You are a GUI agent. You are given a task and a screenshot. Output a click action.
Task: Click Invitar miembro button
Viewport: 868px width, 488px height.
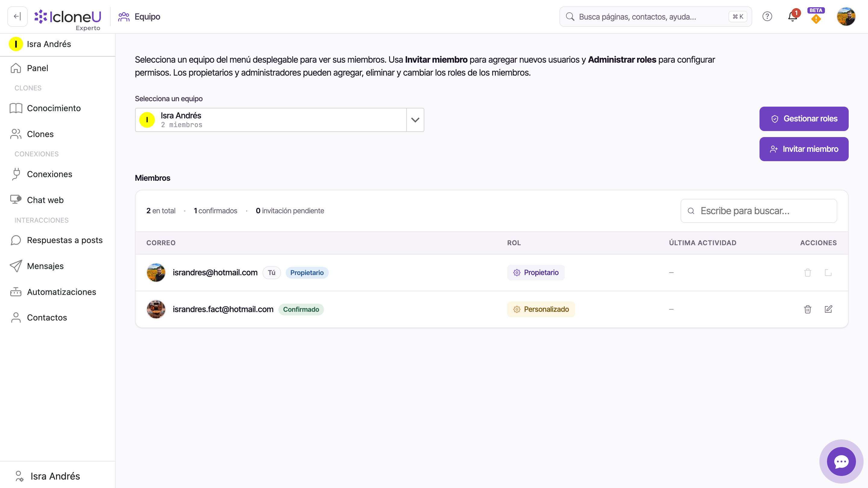pyautogui.click(x=804, y=149)
